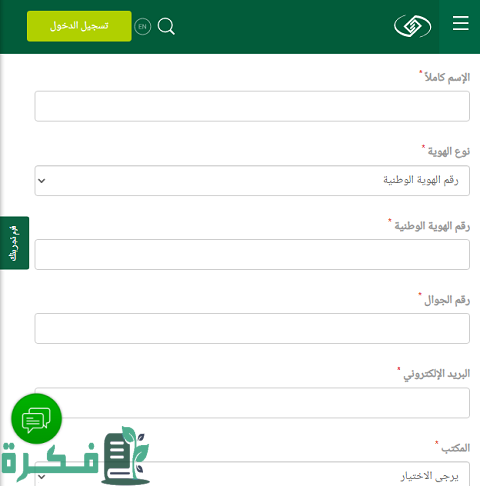Image resolution: width=480 pixels, height=486 pixels.
Task: Click the bank logo in the header
Action: (x=412, y=26)
